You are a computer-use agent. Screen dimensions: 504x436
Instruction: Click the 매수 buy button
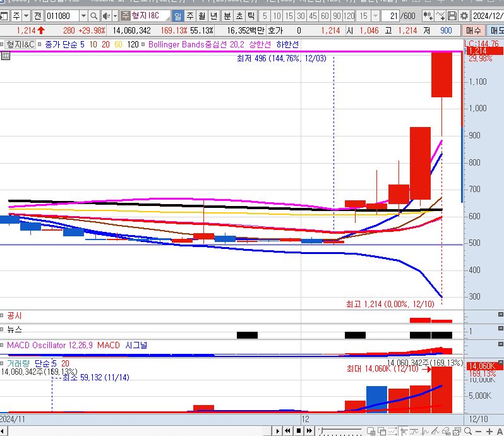pyautogui.click(x=473, y=30)
